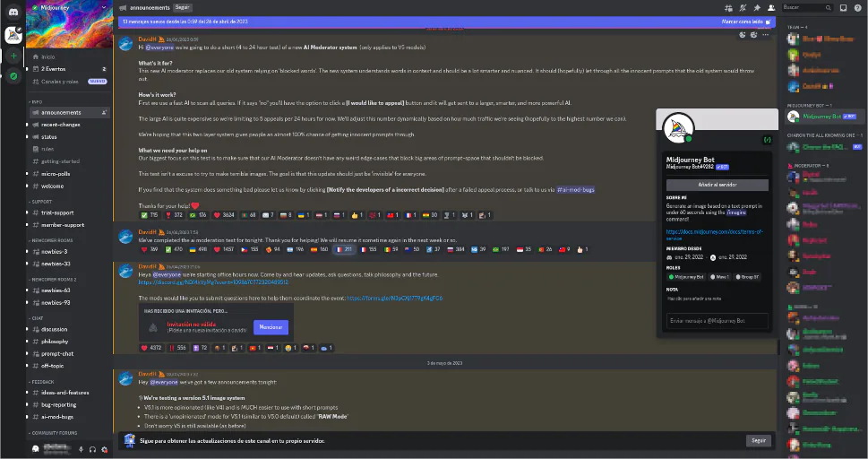Click the green check 715 reaction

pos(150,215)
